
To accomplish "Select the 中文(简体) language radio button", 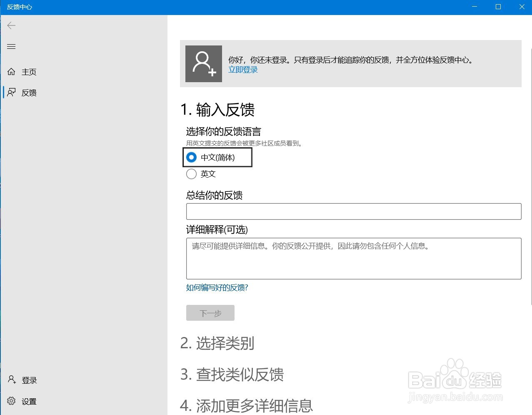I will click(x=191, y=157).
